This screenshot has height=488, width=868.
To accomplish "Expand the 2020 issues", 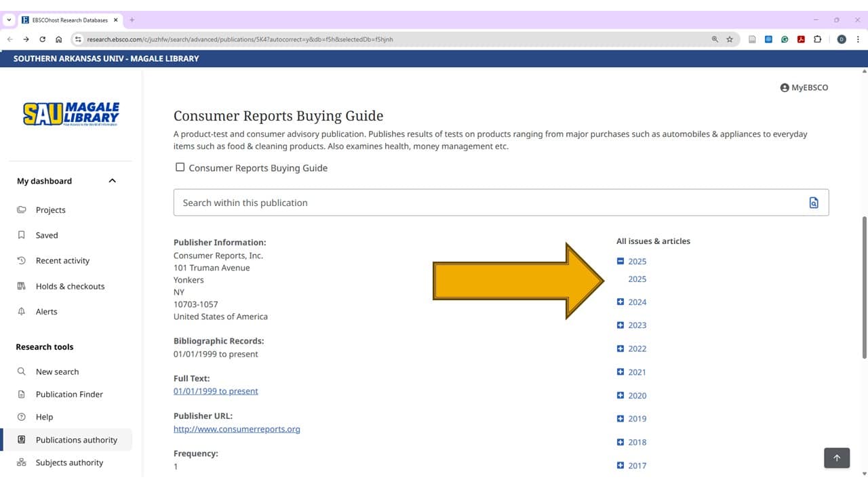I will pyautogui.click(x=620, y=395).
